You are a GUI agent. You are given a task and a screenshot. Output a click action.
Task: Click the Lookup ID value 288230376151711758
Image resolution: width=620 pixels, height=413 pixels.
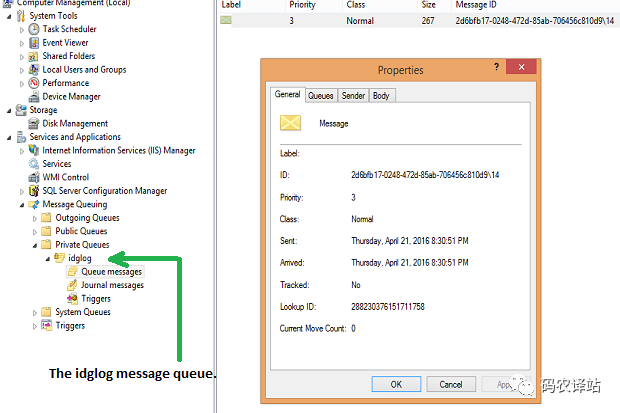pos(388,307)
